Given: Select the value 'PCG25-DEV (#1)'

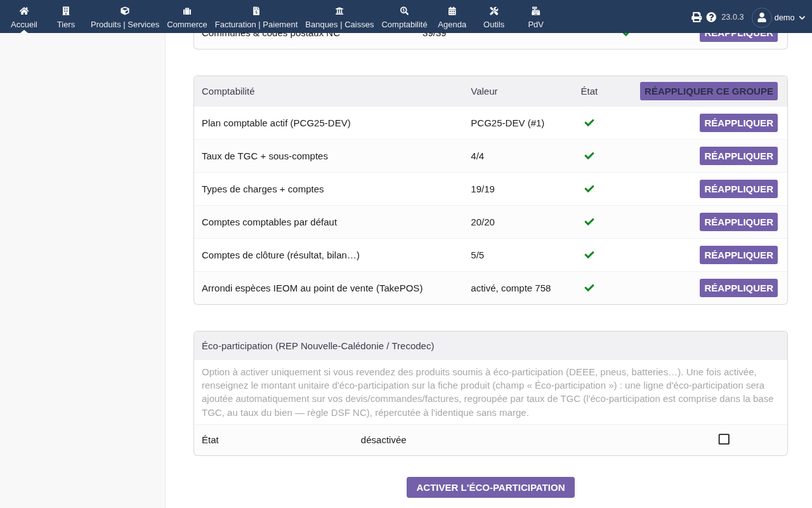Looking at the screenshot, I should [507, 123].
